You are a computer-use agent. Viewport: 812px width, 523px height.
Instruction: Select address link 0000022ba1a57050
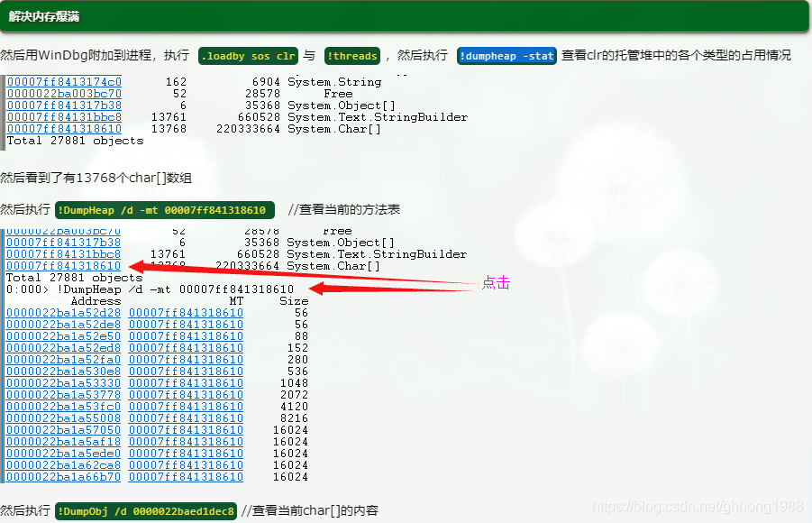pos(63,430)
